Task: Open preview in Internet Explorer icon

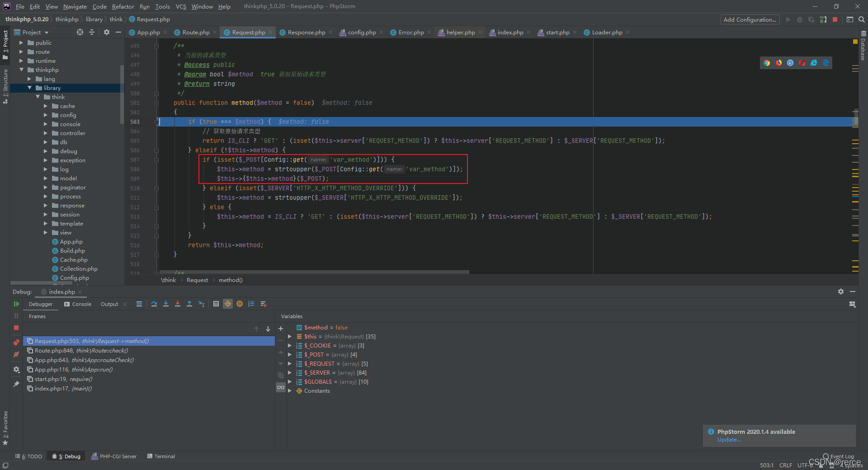Action: coord(814,63)
